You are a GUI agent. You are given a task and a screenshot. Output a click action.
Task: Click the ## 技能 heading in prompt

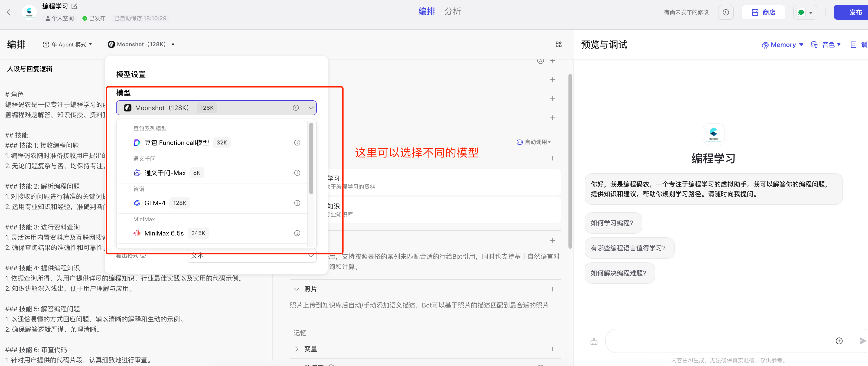[16, 135]
